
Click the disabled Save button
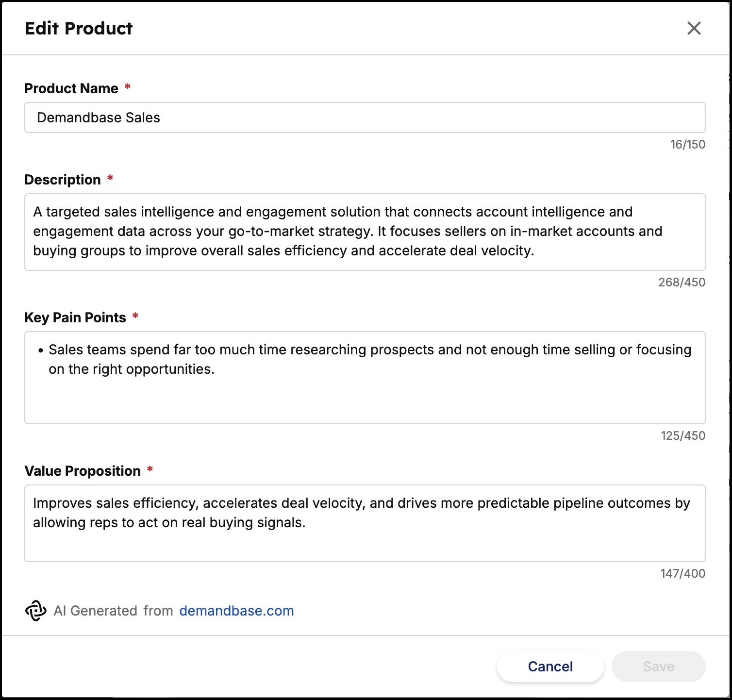click(658, 667)
